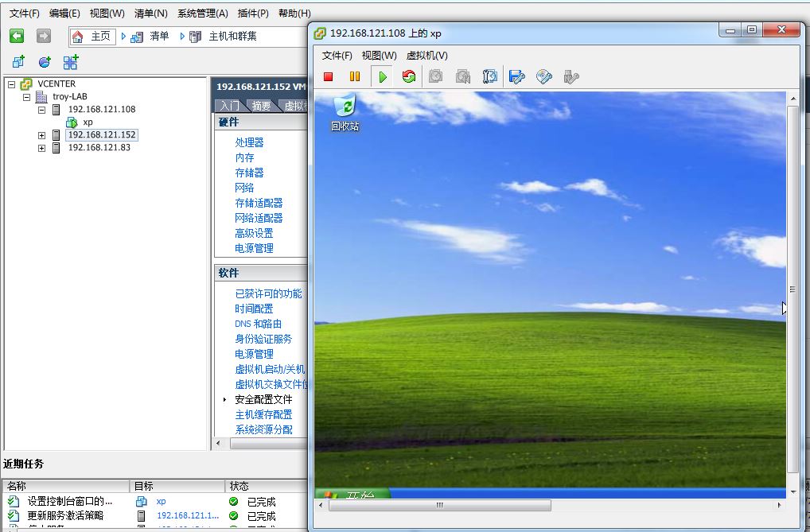Collapse the VCENTER tree node

tap(12, 84)
